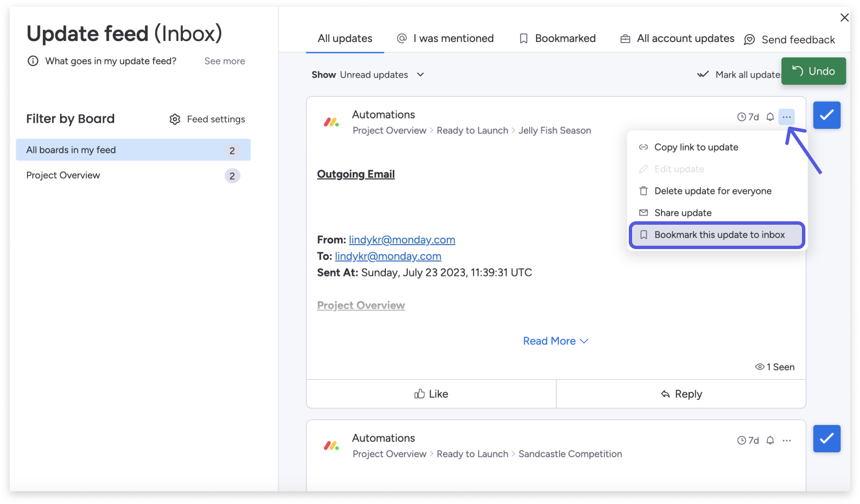This screenshot has width=860, height=504.
Task: Click Ready to Launch in Sandcastle update's breadcrumb
Action: [472, 454]
